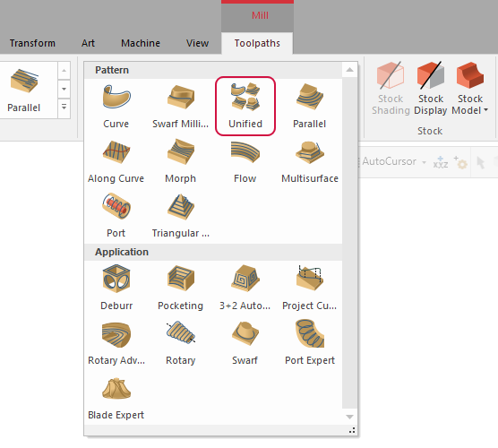Select the Blade Expert toolpath
Screen dimensions: 498x448
116,398
